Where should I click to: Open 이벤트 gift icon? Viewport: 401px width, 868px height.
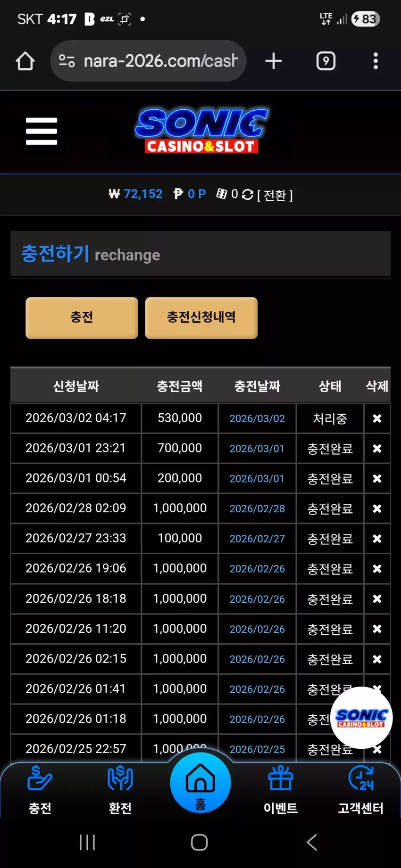point(281,790)
